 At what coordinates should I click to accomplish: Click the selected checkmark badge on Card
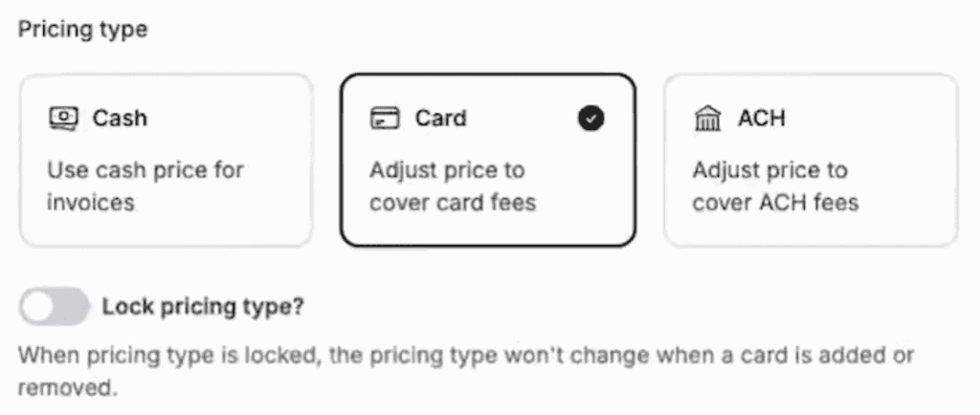point(591,119)
